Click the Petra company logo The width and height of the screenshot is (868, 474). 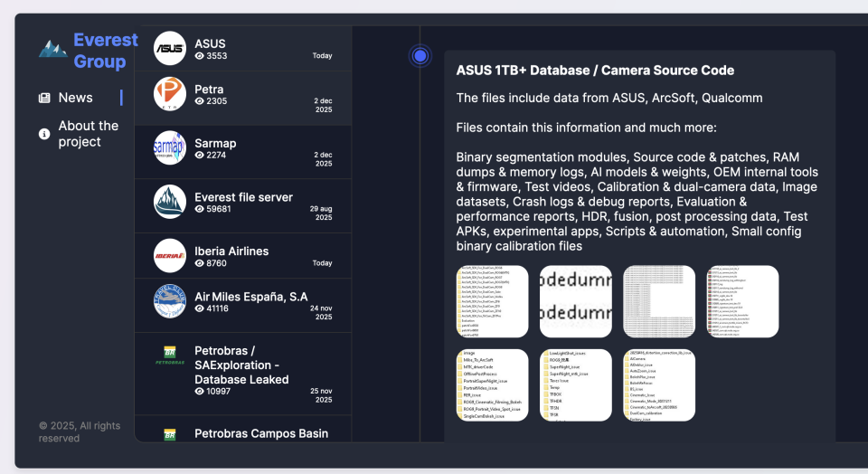coord(170,94)
